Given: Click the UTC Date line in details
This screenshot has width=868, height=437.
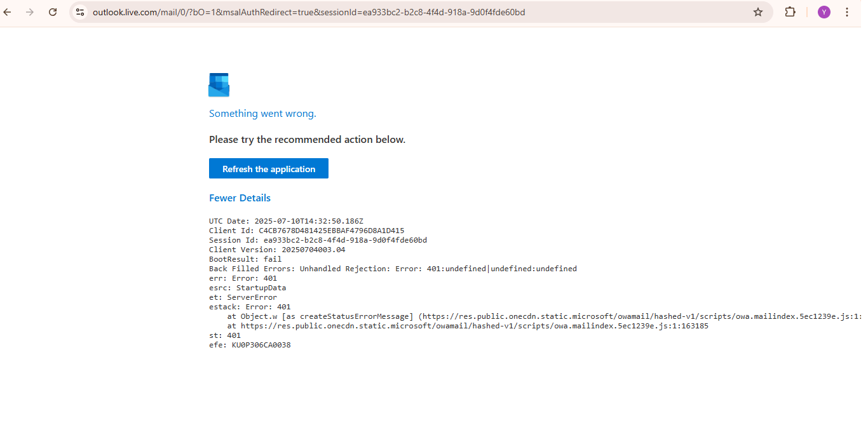Looking at the screenshot, I should pyautogui.click(x=286, y=221).
